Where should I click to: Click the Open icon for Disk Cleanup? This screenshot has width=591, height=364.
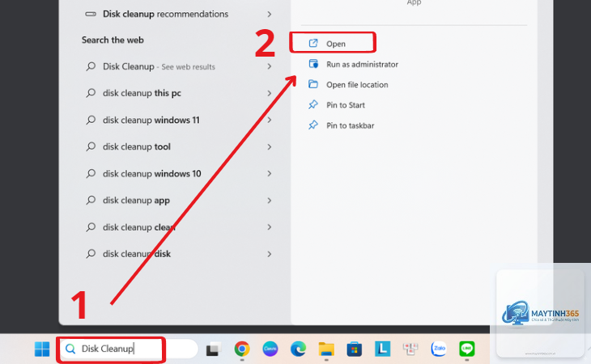click(313, 44)
